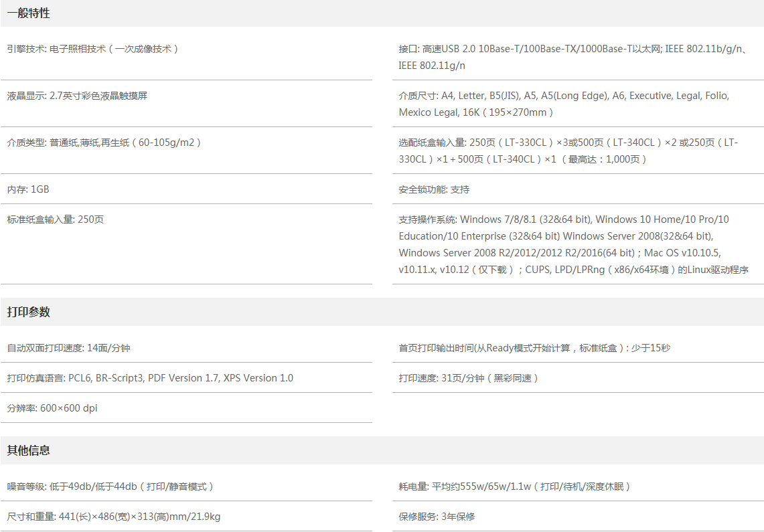Click the 打印参数 section header
Viewport: 764px width, 532px height.
point(29,312)
